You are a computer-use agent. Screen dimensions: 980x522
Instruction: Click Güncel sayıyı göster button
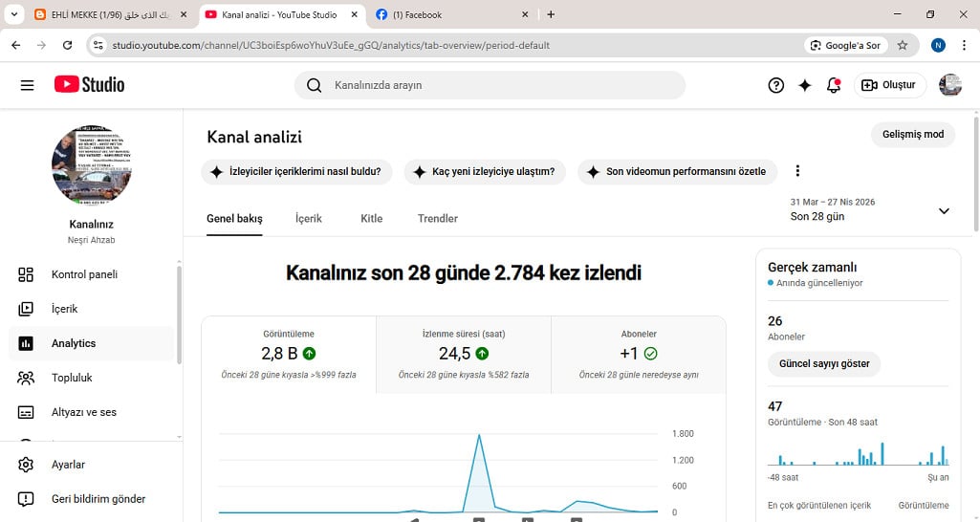coord(824,364)
